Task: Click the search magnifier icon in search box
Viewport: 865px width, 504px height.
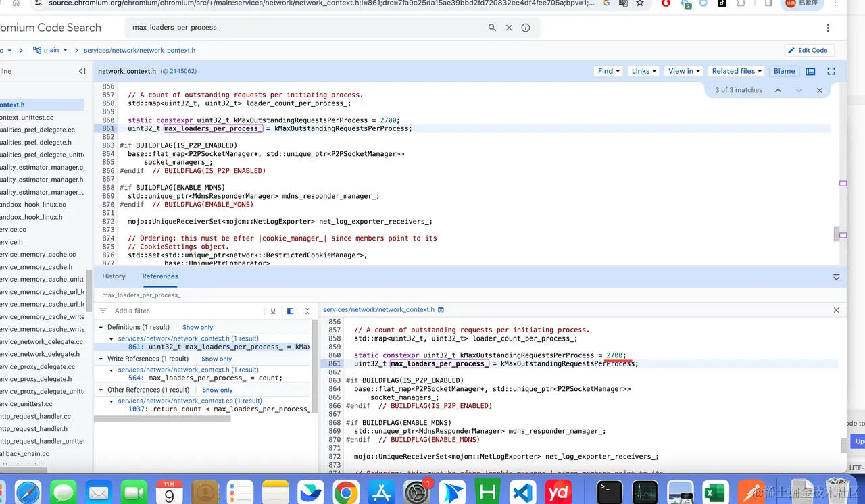Action: click(x=492, y=28)
